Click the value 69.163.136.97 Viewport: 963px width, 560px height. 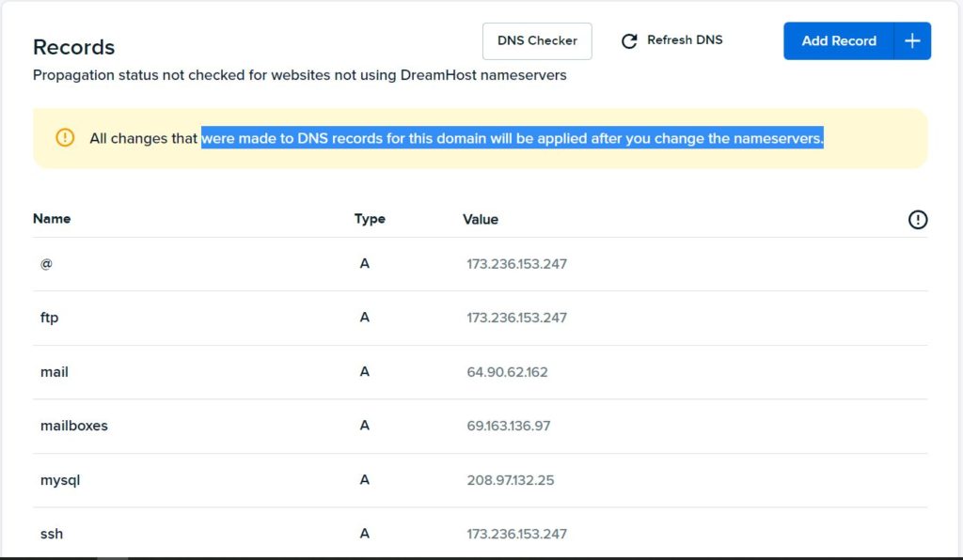click(x=509, y=426)
